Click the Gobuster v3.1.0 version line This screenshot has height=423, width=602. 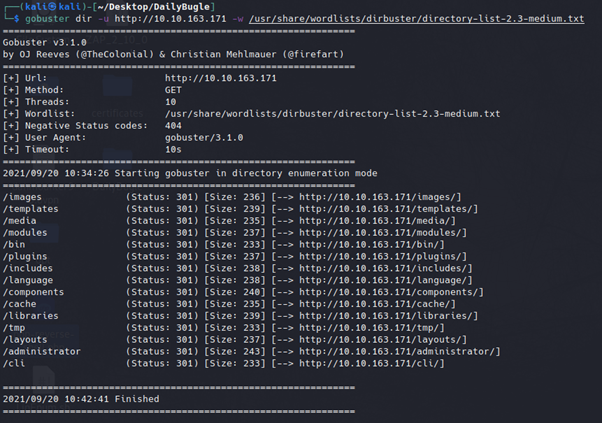pyautogui.click(x=45, y=42)
